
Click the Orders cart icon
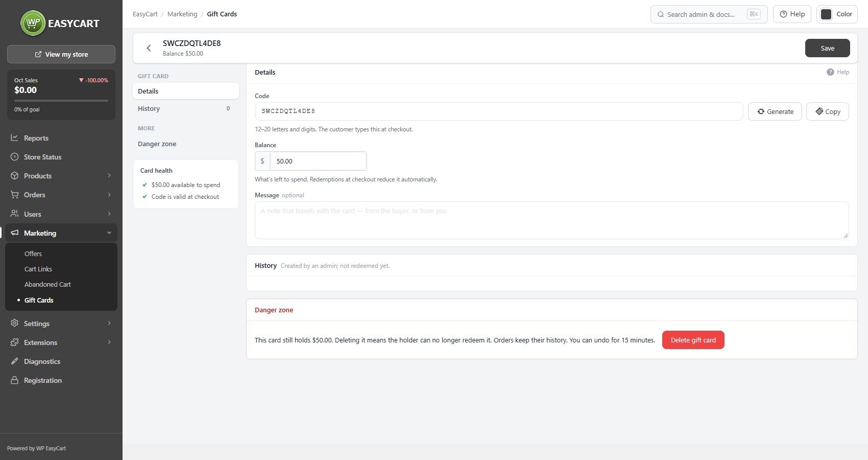(14, 195)
